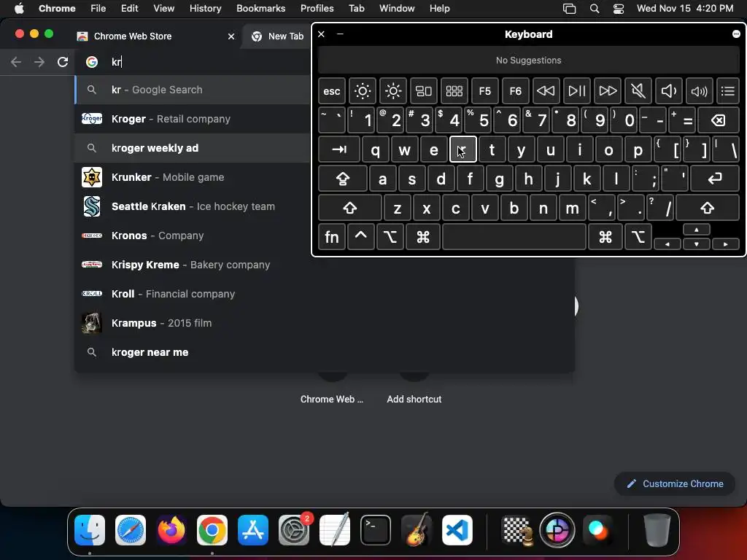Viewport: 747px width, 560px height.
Task: Click the letter m key
Action: pos(572,208)
